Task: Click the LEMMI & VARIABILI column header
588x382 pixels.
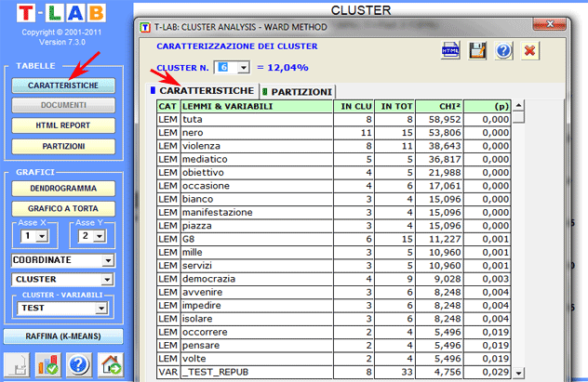Action: coord(257,106)
